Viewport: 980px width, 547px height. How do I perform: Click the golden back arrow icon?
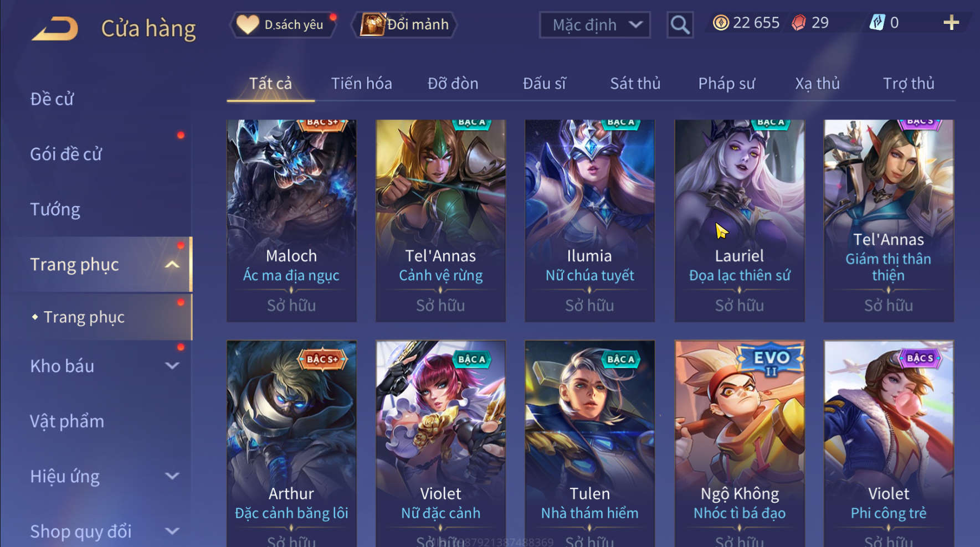[x=55, y=29]
